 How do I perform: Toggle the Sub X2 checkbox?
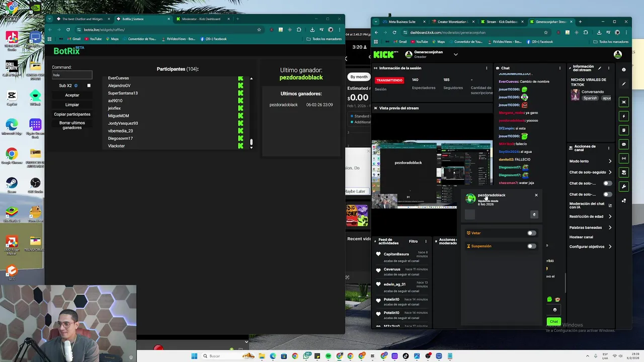point(89,85)
